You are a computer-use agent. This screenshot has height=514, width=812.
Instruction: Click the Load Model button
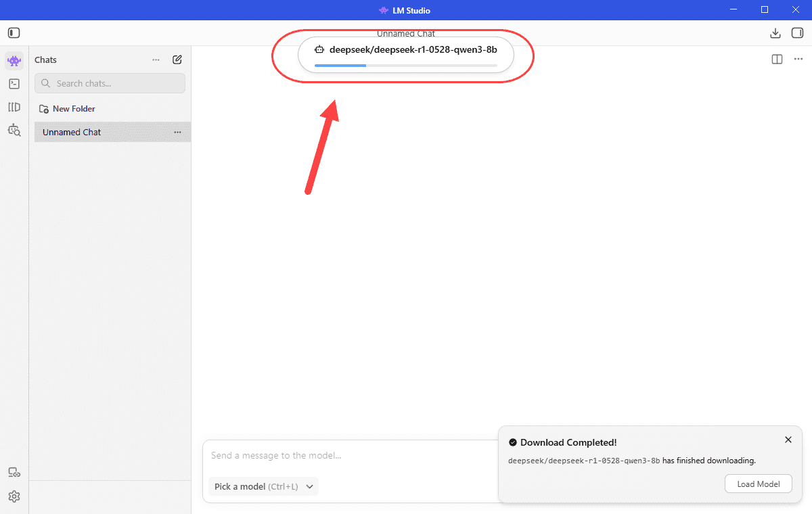pyautogui.click(x=759, y=484)
